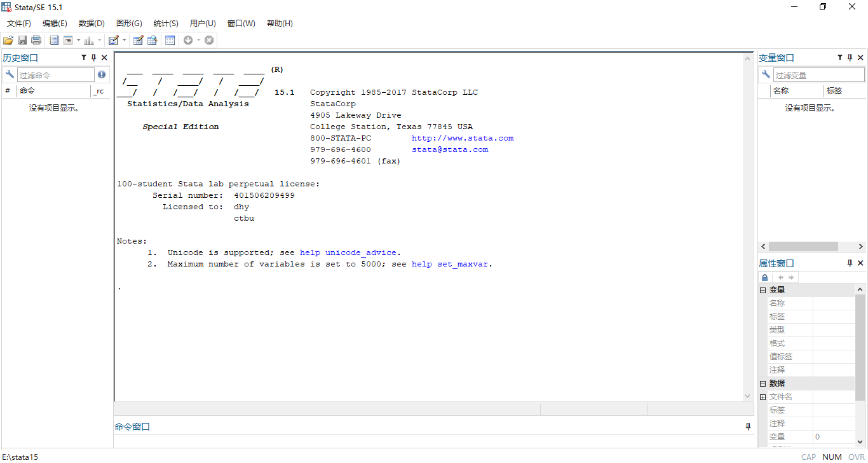Click the 命令 column header in History
This screenshot has height=463, width=868.
53,91
